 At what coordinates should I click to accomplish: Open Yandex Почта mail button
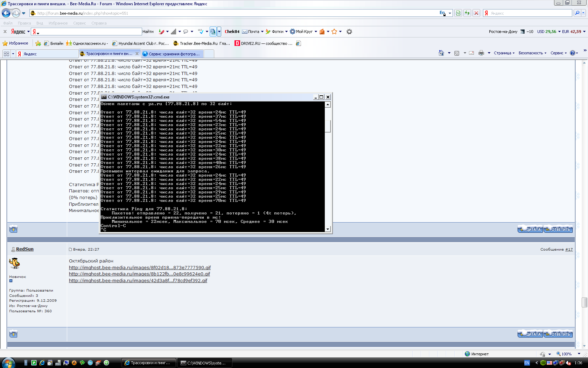point(251,32)
